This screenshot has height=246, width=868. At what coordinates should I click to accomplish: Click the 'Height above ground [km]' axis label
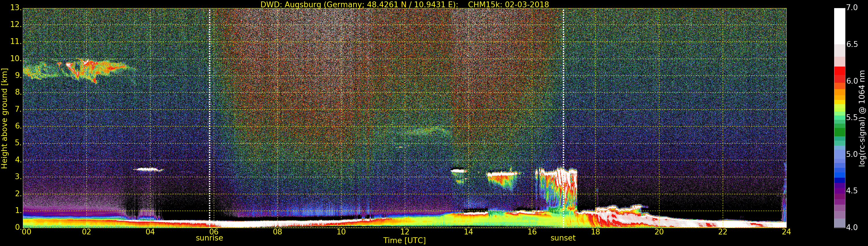(x=4, y=118)
